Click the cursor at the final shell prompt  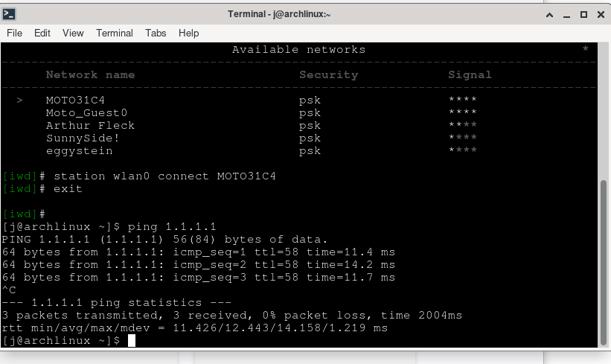coord(132,341)
